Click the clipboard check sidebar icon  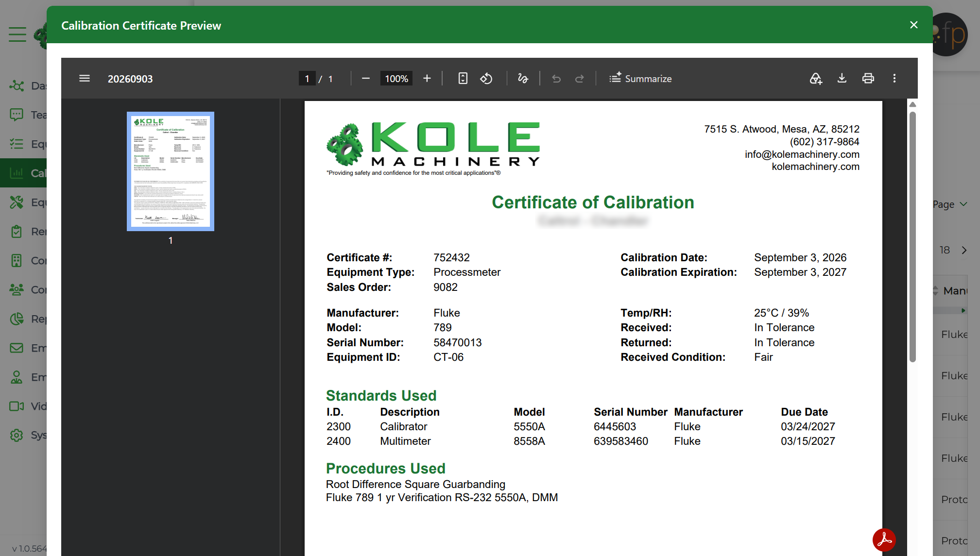17,232
